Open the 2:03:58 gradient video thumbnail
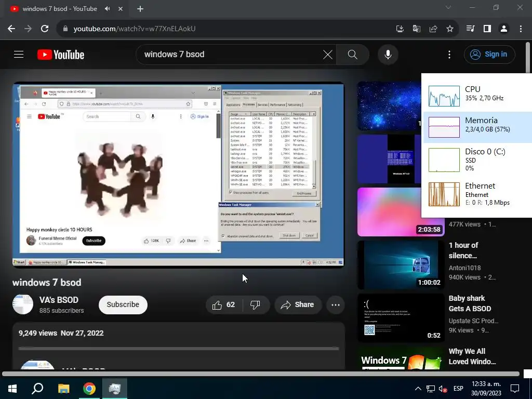 (401, 212)
